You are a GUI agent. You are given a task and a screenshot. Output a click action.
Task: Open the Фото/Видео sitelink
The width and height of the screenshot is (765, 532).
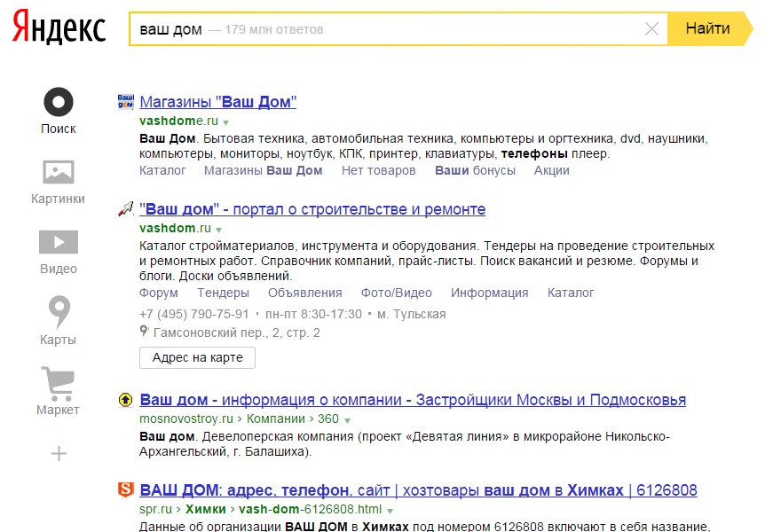[x=396, y=293]
